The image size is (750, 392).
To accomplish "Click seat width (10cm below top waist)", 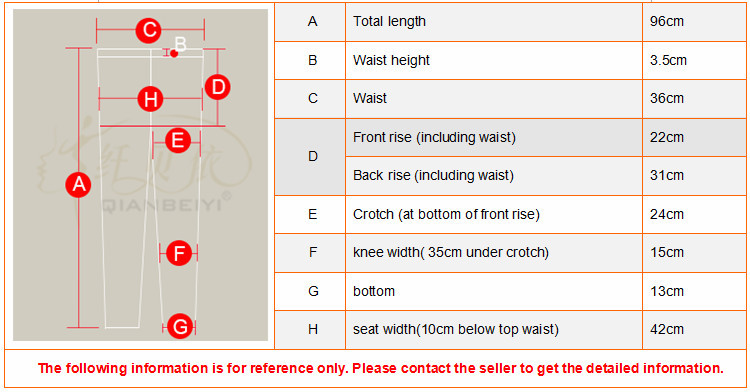I will [456, 329].
